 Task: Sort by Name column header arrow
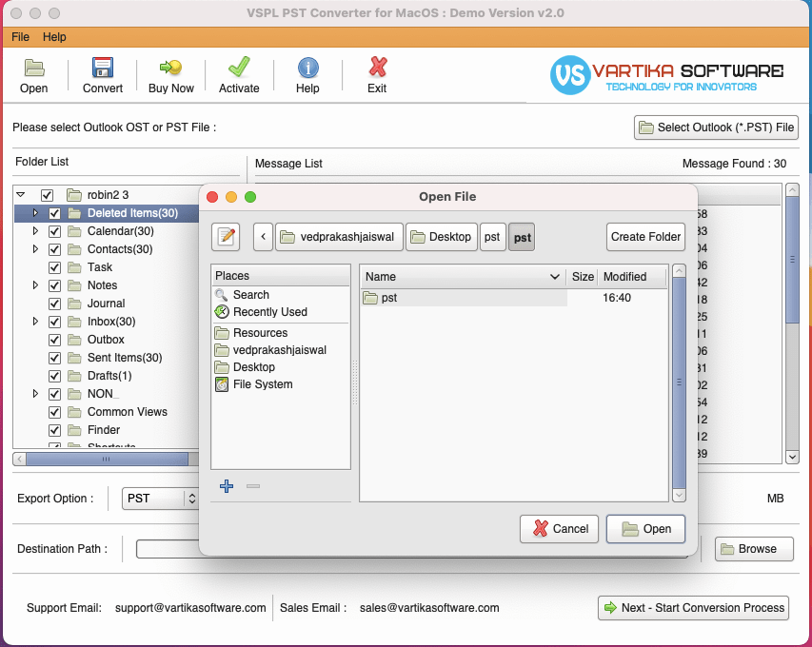tap(555, 277)
